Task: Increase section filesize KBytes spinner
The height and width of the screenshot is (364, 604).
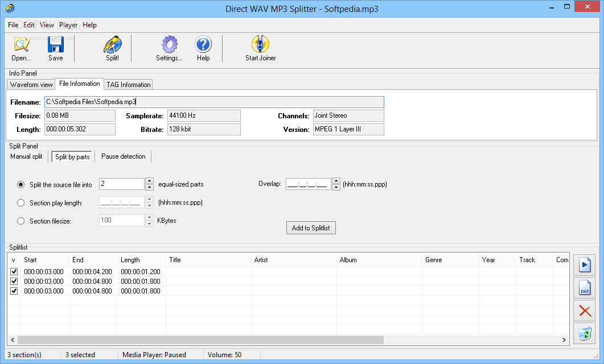Action: (150, 217)
